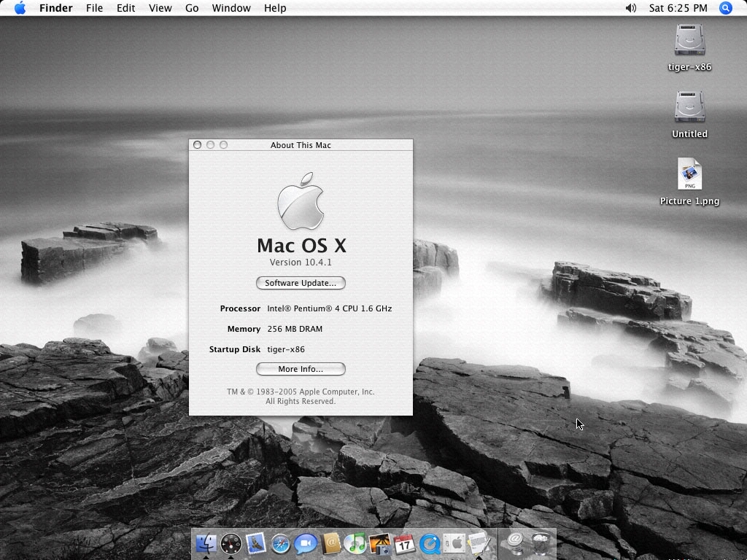Click the Trash in the dock
This screenshot has width=747, height=560.
[x=541, y=544]
